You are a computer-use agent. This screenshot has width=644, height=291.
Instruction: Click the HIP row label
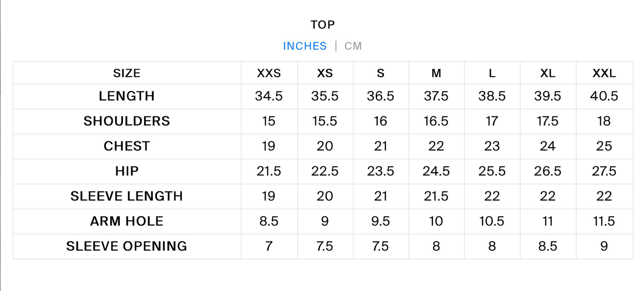pyautogui.click(x=127, y=171)
